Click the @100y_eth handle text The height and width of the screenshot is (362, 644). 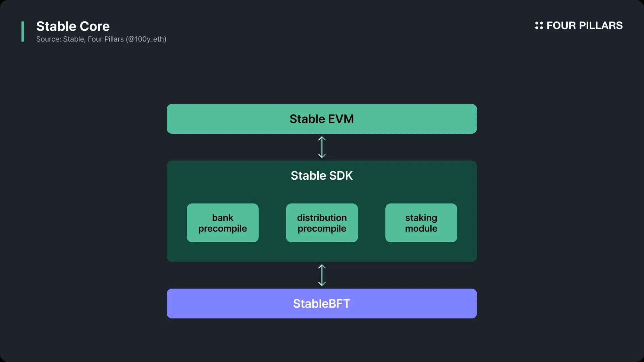[146, 39]
